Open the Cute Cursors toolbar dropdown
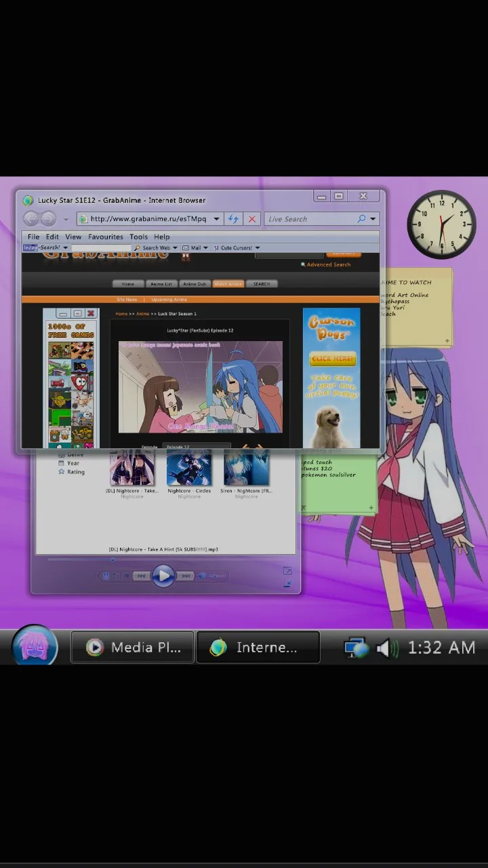 point(258,248)
